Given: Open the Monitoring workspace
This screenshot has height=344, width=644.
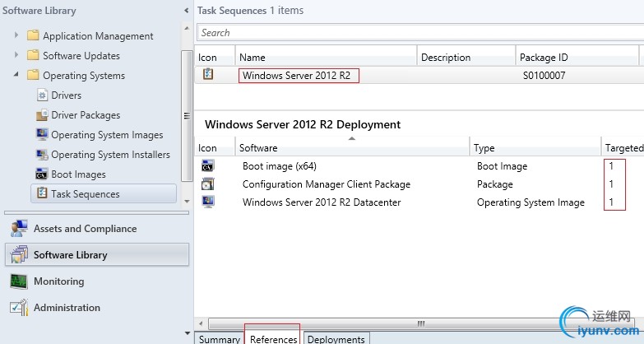Looking at the screenshot, I should pyautogui.click(x=58, y=281).
